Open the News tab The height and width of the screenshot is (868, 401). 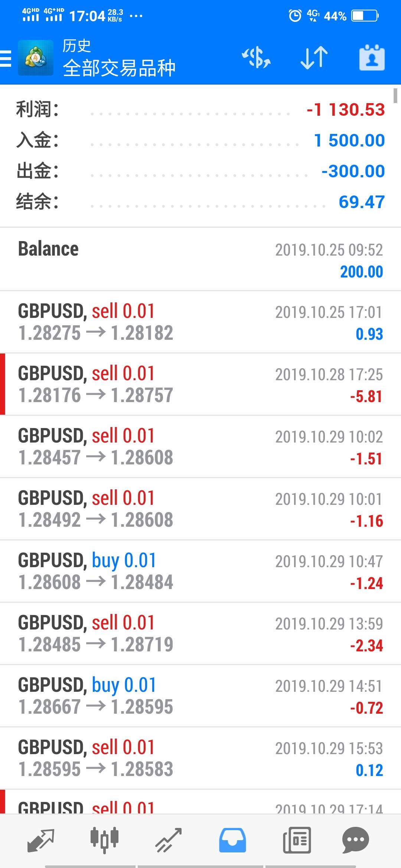click(x=297, y=840)
